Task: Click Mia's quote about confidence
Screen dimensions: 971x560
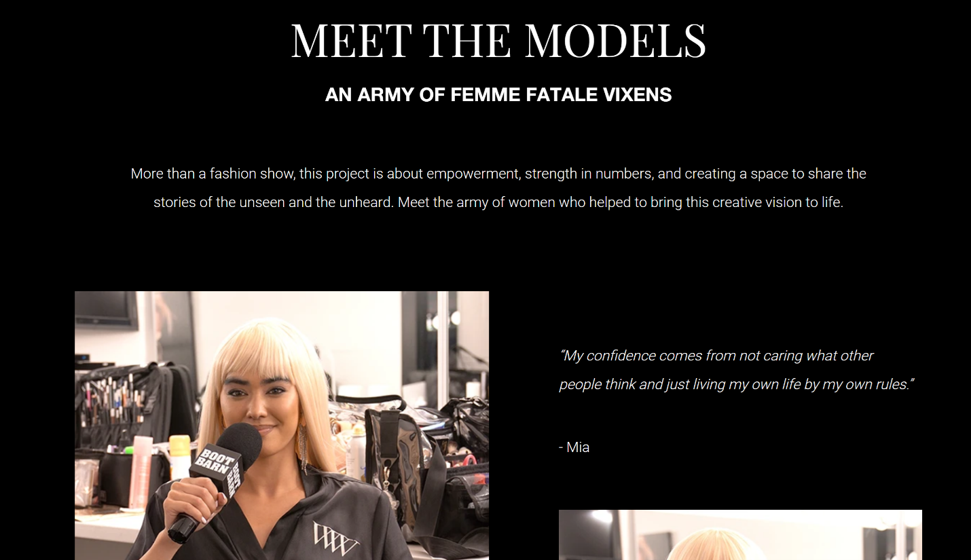Action: pyautogui.click(x=737, y=370)
